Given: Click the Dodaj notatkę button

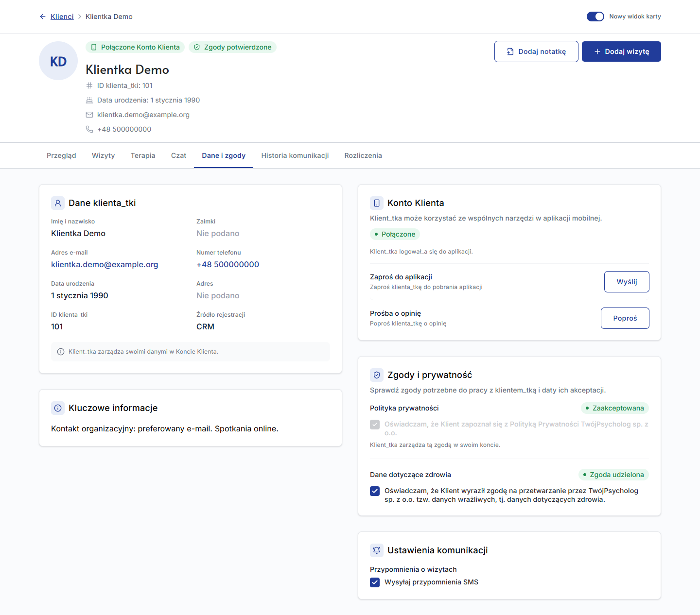Looking at the screenshot, I should coord(536,51).
